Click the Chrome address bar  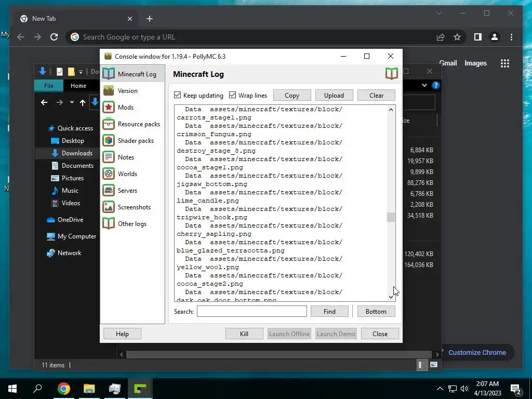tap(251, 37)
